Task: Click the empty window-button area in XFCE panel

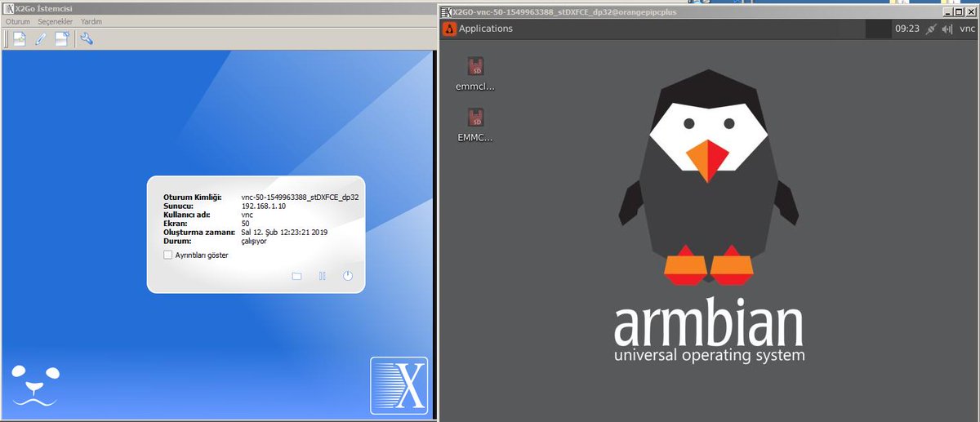Action: pos(878,29)
